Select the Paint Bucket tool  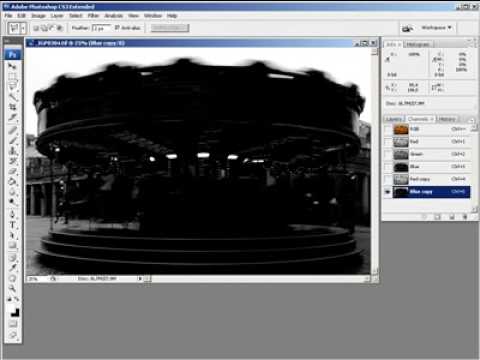(x=13, y=182)
